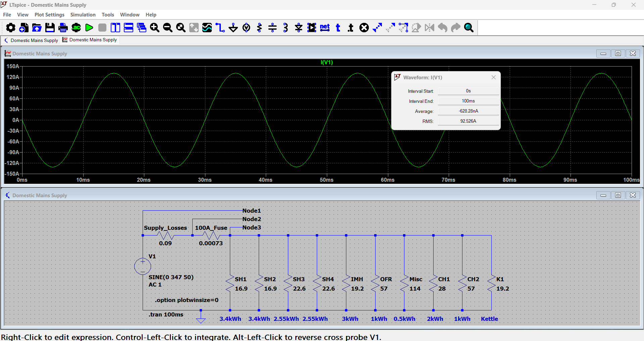Click the SINE(0 347 50) source value
644x341 pixels.
(x=171, y=277)
